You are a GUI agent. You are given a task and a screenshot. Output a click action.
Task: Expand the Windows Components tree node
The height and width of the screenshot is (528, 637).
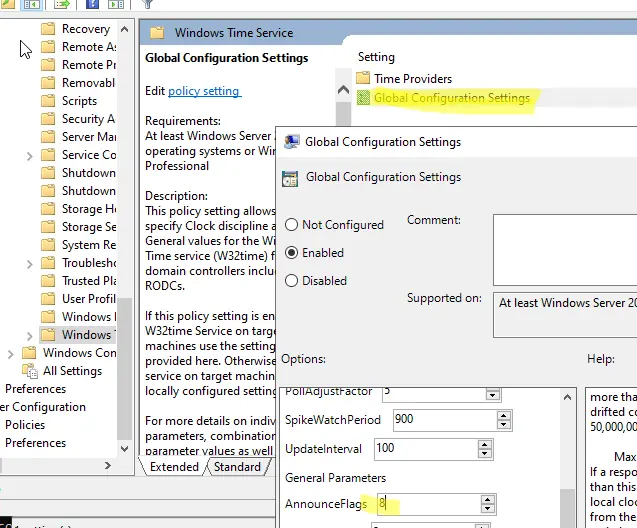(11, 353)
